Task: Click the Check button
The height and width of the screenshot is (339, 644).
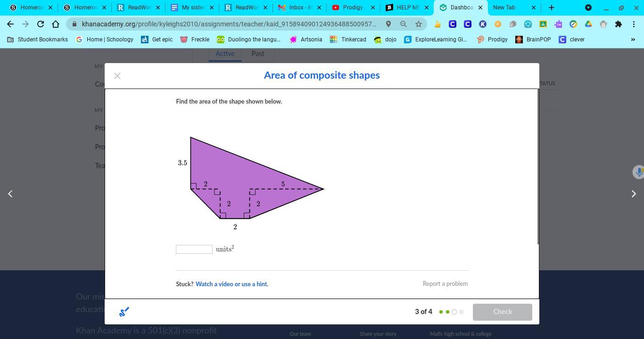Action: click(503, 312)
